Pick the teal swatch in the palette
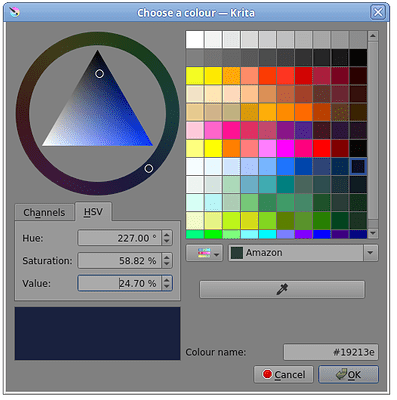 click(286, 184)
